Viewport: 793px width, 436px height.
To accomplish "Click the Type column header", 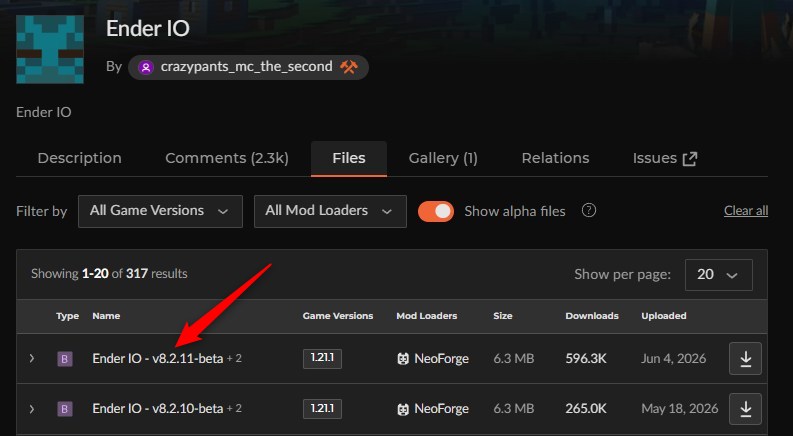I will 67,316.
